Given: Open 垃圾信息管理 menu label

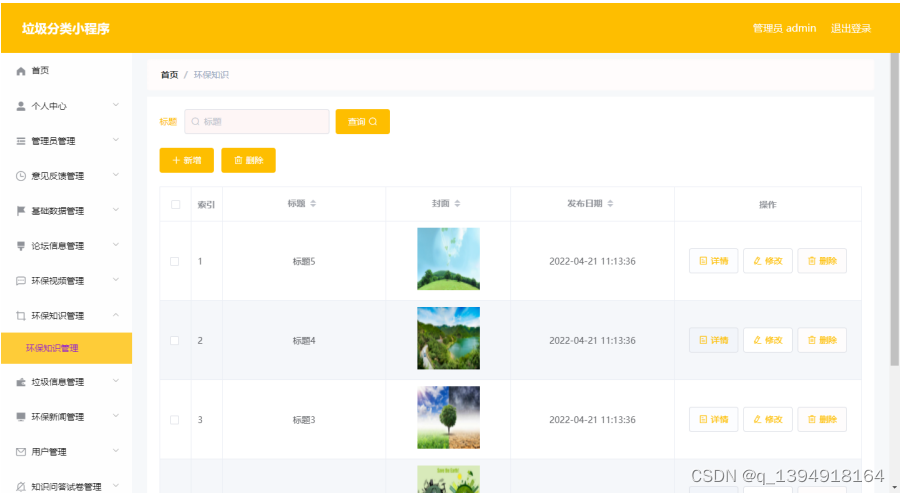Looking at the screenshot, I should (x=57, y=382).
